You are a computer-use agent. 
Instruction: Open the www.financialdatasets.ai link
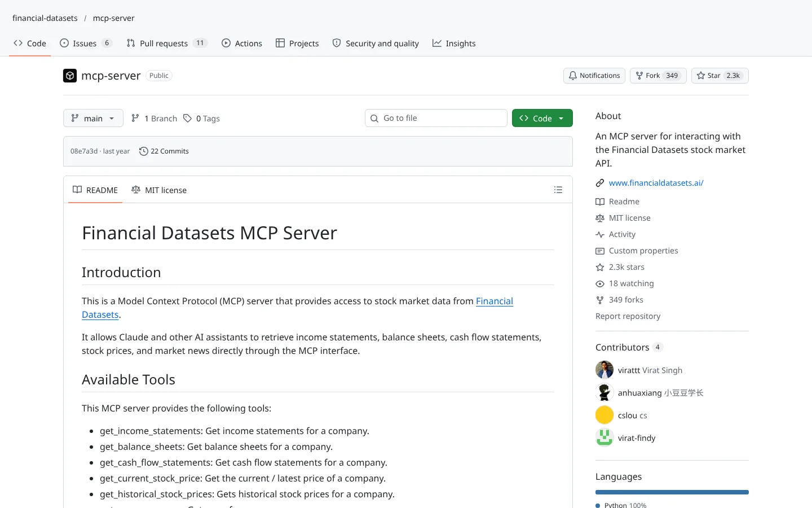[x=656, y=183]
